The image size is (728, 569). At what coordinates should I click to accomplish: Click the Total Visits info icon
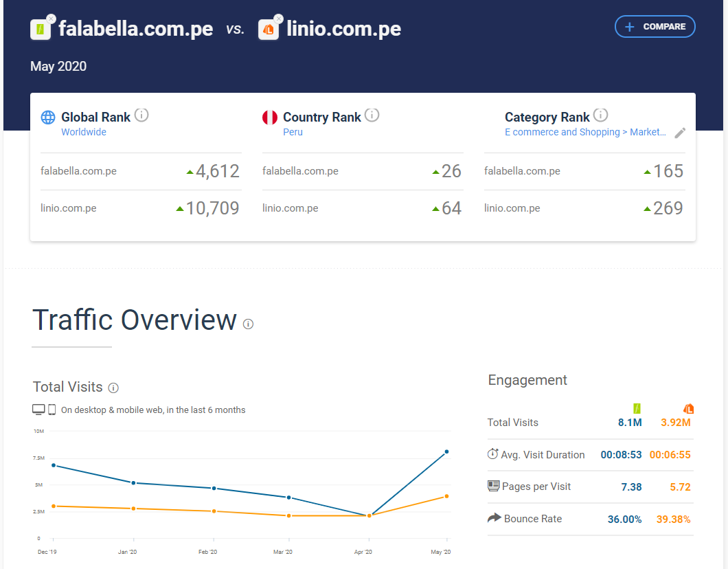pos(114,388)
